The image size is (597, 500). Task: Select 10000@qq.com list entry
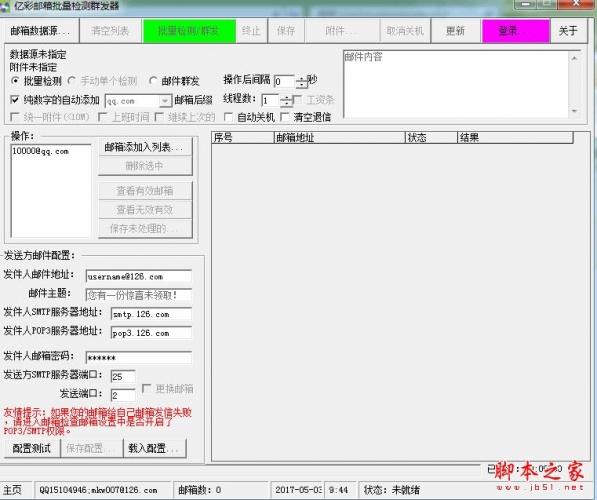click(x=40, y=151)
